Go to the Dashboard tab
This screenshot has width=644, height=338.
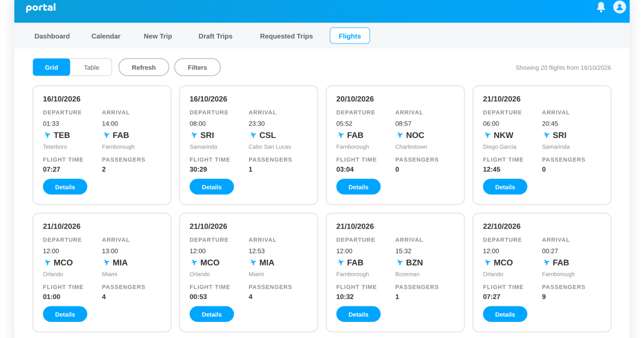click(x=52, y=36)
